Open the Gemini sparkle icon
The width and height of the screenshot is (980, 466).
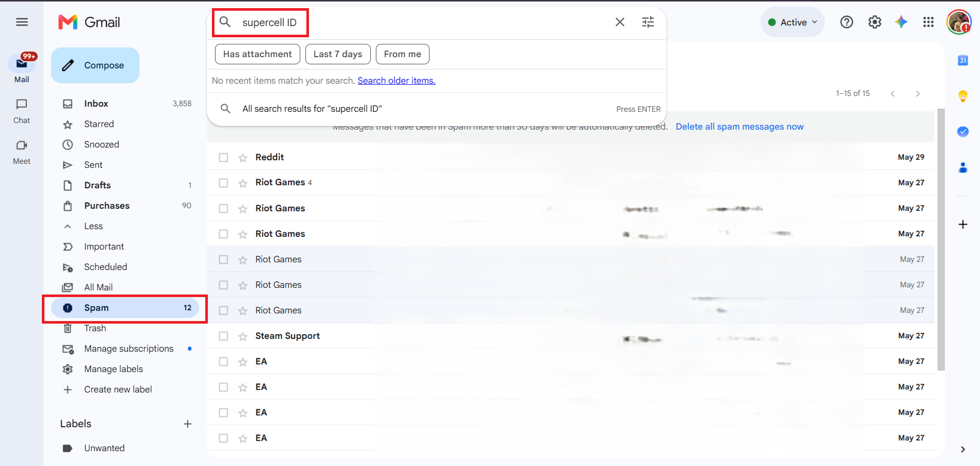coord(901,22)
